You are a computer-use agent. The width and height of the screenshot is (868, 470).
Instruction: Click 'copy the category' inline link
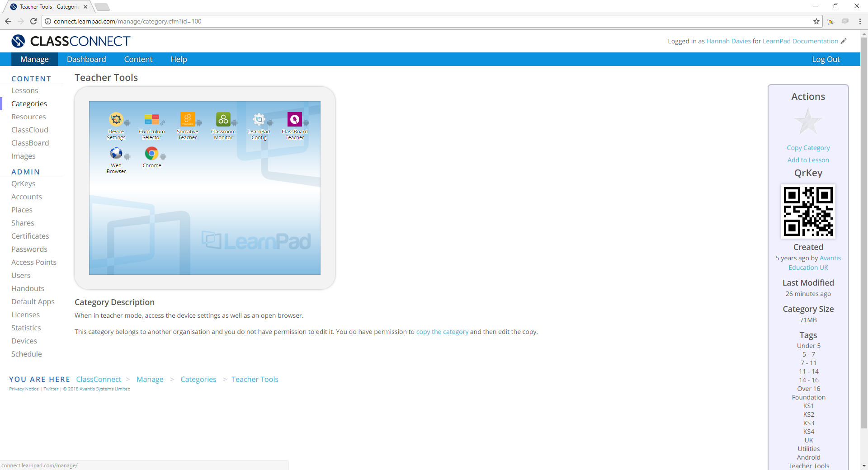coord(442,332)
